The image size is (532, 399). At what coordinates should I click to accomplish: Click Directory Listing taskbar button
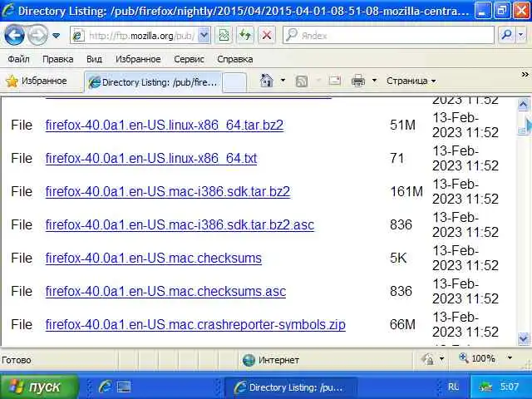[x=291, y=387]
